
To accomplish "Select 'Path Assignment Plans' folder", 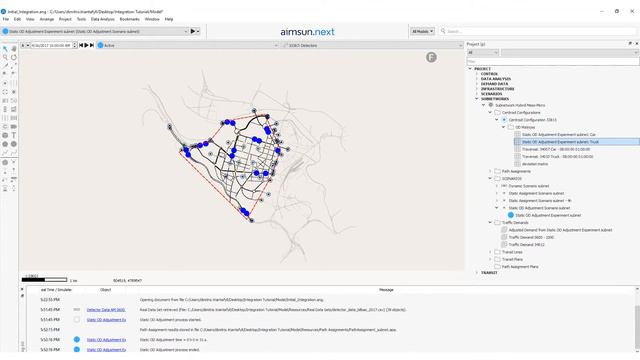I will point(520,267).
